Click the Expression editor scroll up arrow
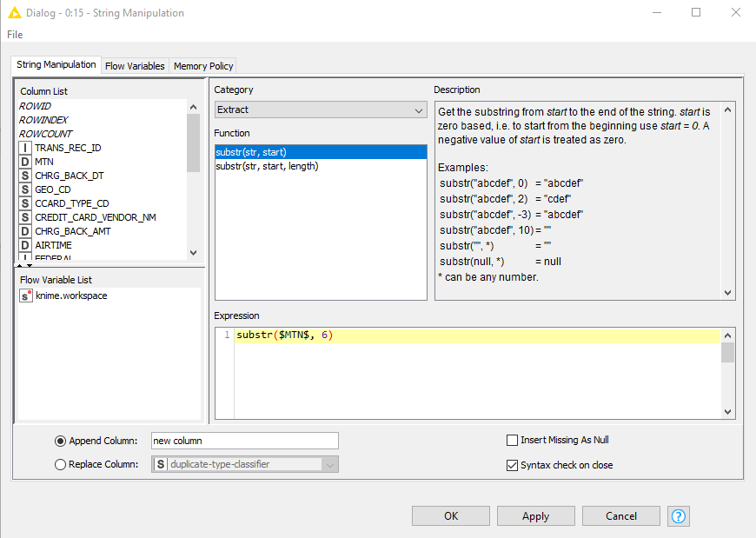Screen dimensions: 756x538 pos(728,335)
